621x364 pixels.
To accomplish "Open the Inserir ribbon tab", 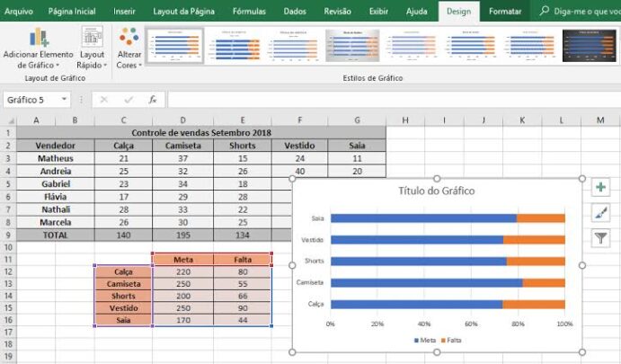I will click(x=124, y=11).
